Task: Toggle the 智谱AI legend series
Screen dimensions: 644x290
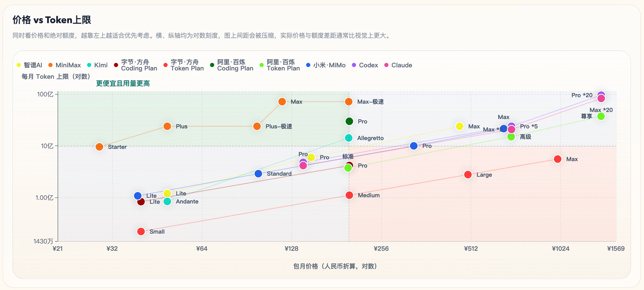Action: pos(29,65)
